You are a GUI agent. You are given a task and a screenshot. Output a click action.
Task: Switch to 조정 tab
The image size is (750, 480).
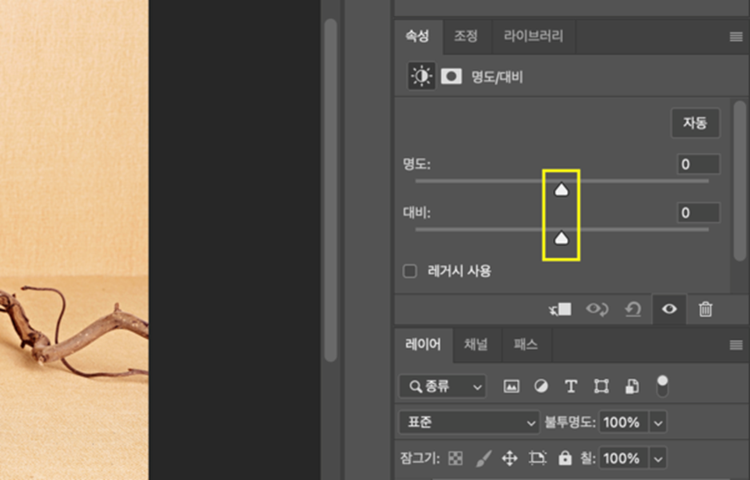click(x=466, y=36)
